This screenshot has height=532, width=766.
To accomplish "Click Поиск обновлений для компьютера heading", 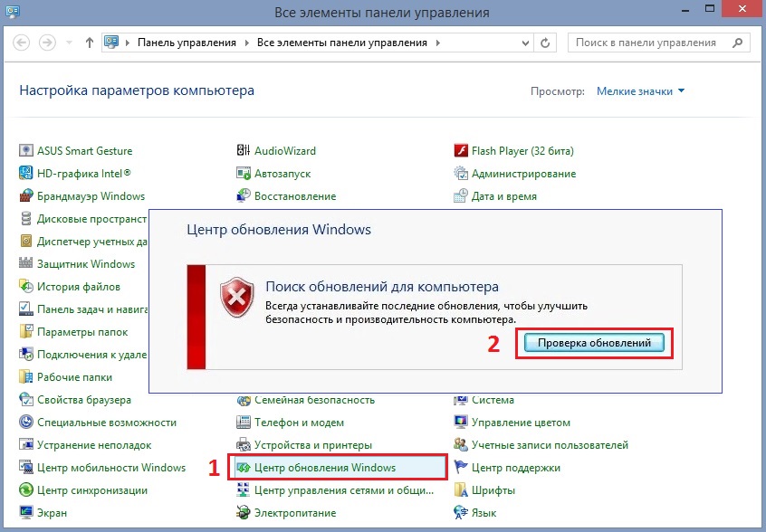I will tap(382, 287).
